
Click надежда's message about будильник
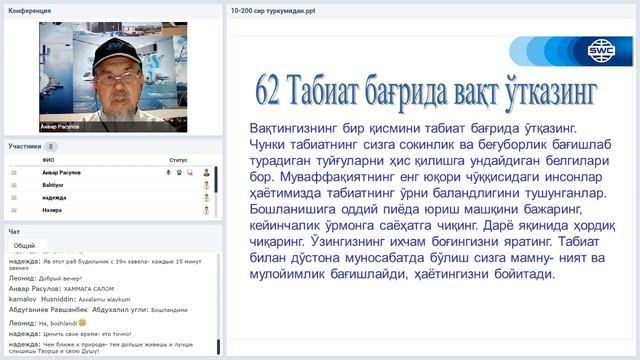(x=105, y=264)
